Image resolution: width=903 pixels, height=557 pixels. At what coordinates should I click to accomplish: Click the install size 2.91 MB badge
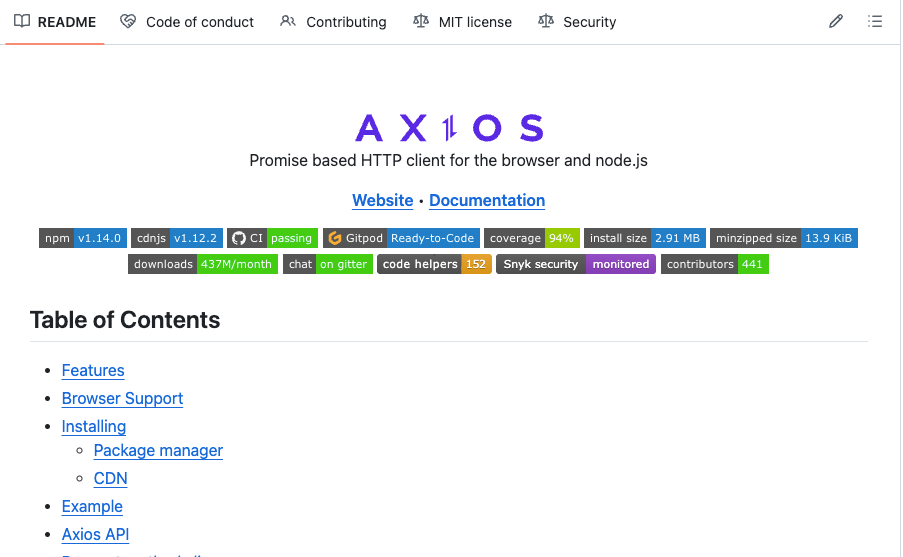(x=644, y=238)
